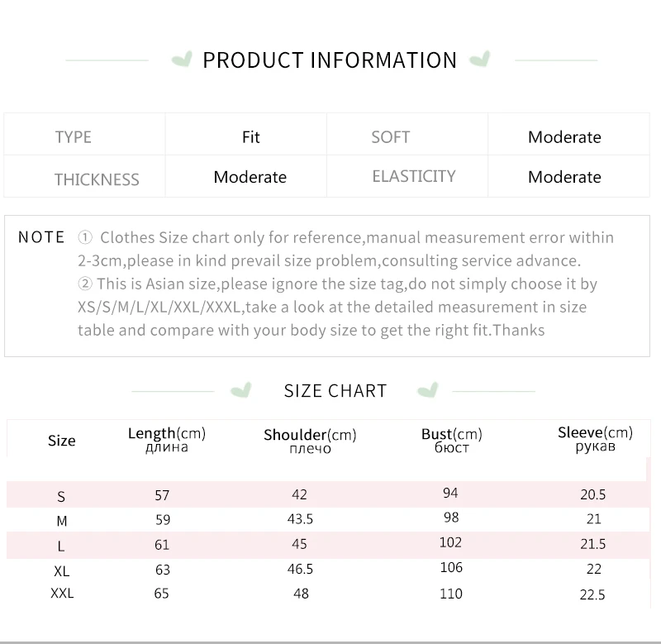Click the Shoulder(cm) column header

coord(311,441)
